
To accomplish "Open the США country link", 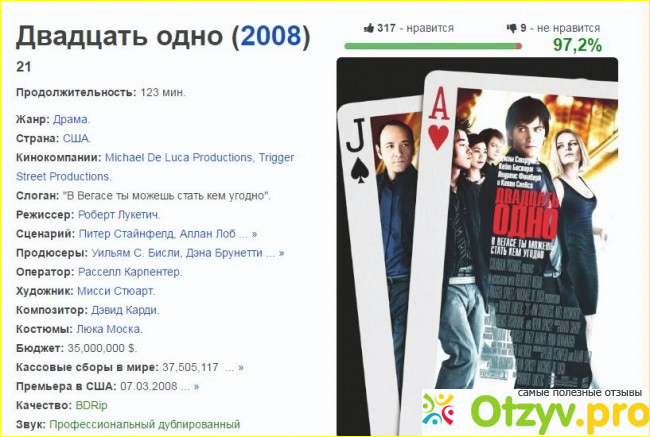I will [76, 138].
